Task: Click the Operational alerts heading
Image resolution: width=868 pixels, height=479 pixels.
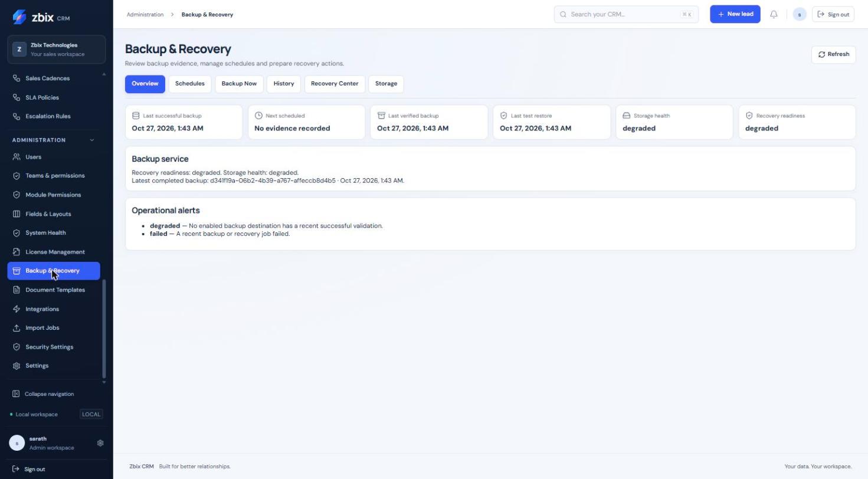Action: [x=166, y=211]
